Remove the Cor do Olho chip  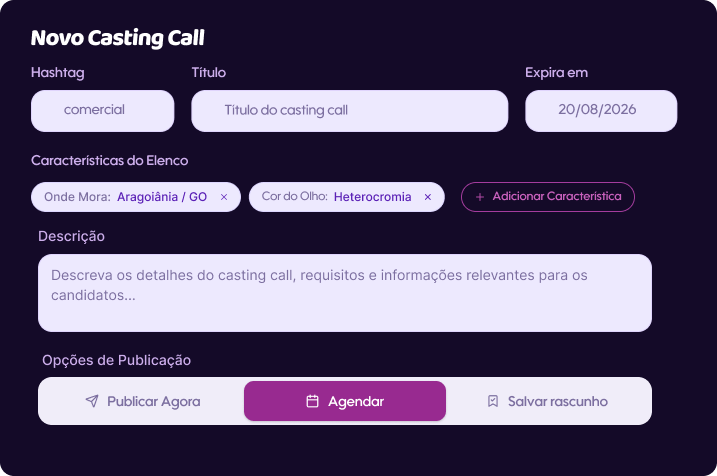[x=428, y=197]
